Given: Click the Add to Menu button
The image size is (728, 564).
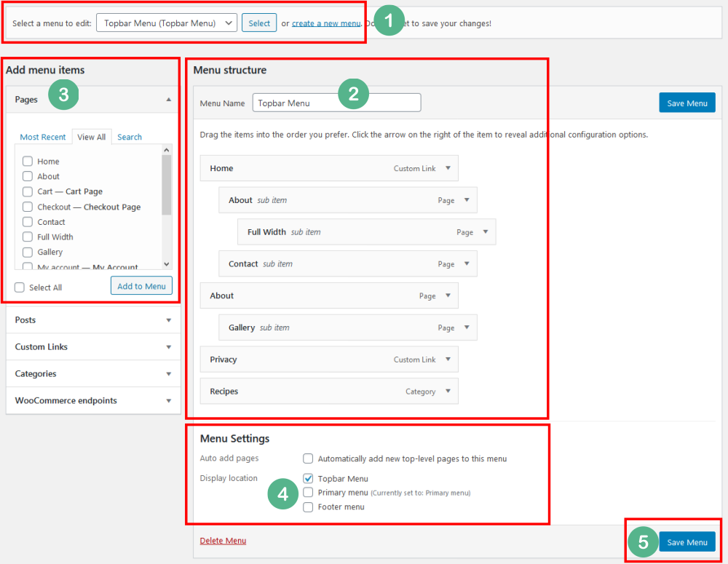Looking at the screenshot, I should (142, 286).
